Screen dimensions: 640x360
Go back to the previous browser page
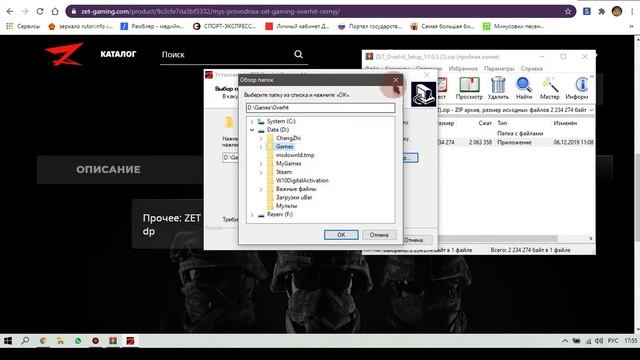pyautogui.click(x=10, y=11)
